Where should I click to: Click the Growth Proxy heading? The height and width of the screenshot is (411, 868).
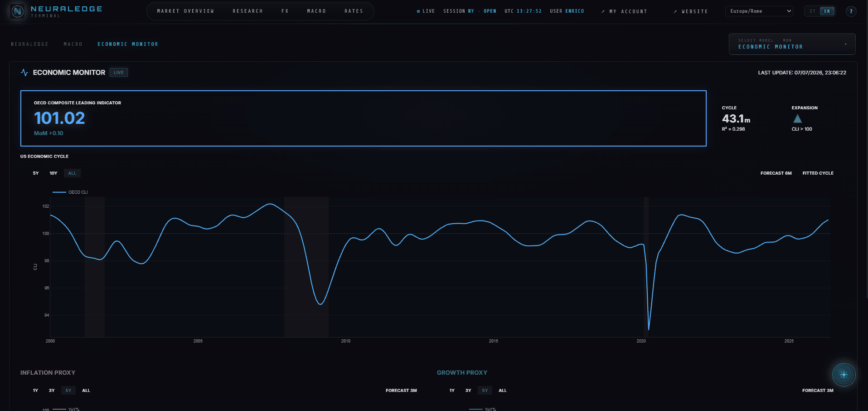(462, 372)
